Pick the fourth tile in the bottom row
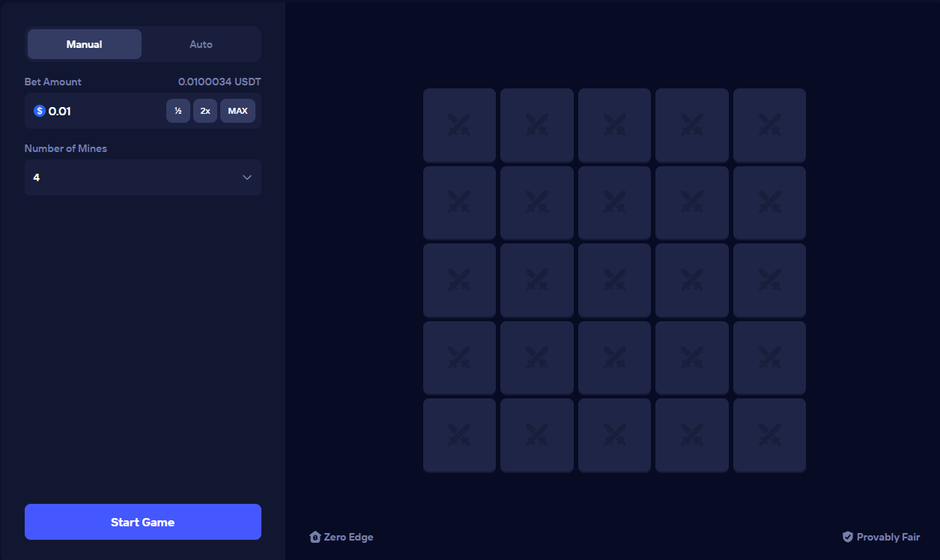Screen dimensions: 940x560 [691, 435]
